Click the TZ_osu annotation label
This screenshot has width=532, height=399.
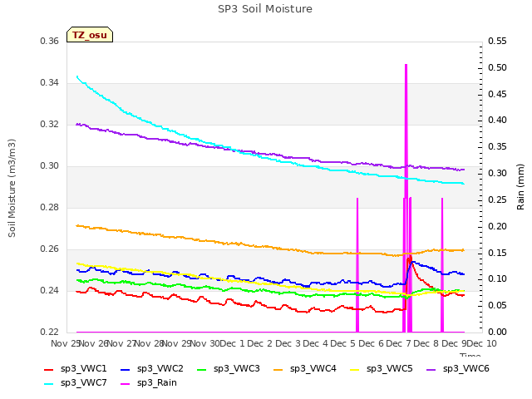click(x=90, y=35)
